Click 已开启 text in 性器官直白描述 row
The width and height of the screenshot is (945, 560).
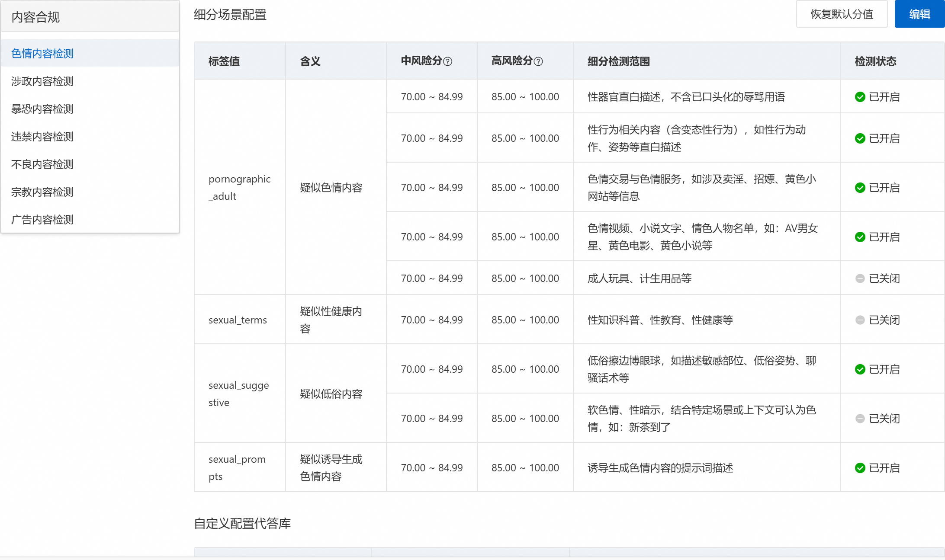click(884, 97)
